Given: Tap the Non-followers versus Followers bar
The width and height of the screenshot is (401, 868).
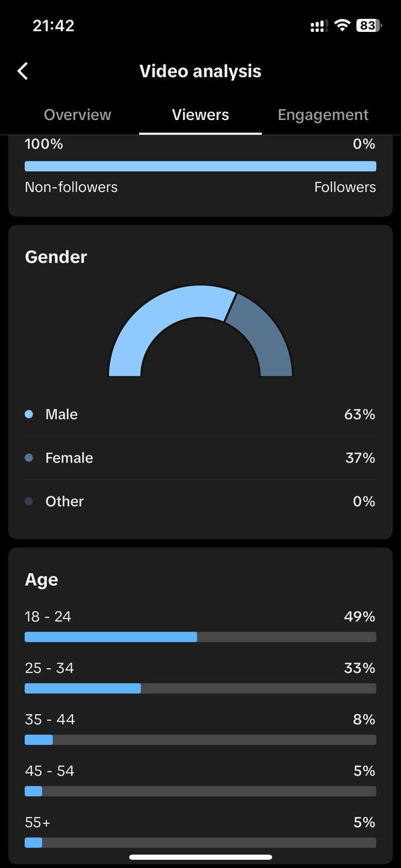Looking at the screenshot, I should pyautogui.click(x=200, y=166).
